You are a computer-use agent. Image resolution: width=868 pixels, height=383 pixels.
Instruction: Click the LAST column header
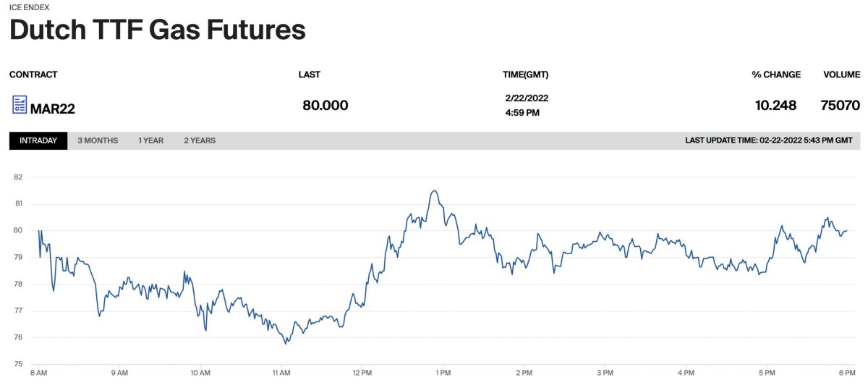(309, 75)
